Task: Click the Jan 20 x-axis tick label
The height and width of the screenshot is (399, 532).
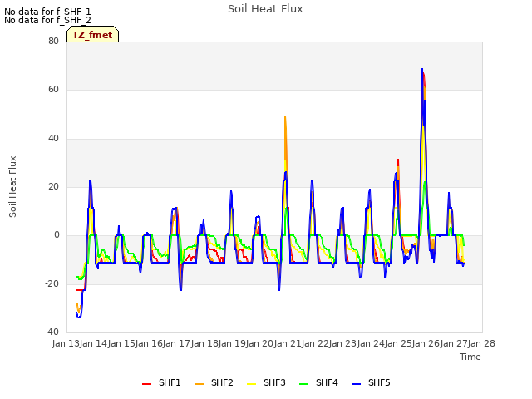Action: point(260,343)
